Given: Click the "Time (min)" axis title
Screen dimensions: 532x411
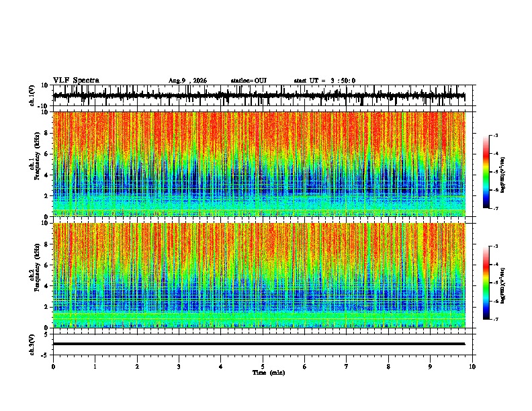Looking at the screenshot, I should click(269, 373).
